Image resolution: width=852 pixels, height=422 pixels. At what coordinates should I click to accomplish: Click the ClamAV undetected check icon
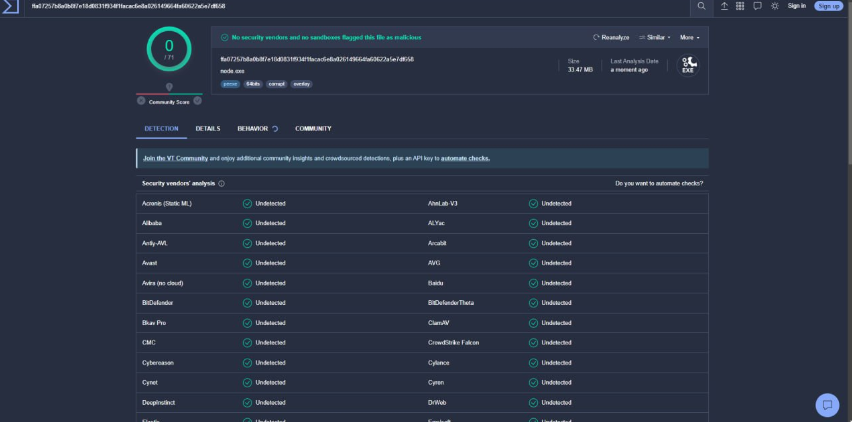coord(534,323)
